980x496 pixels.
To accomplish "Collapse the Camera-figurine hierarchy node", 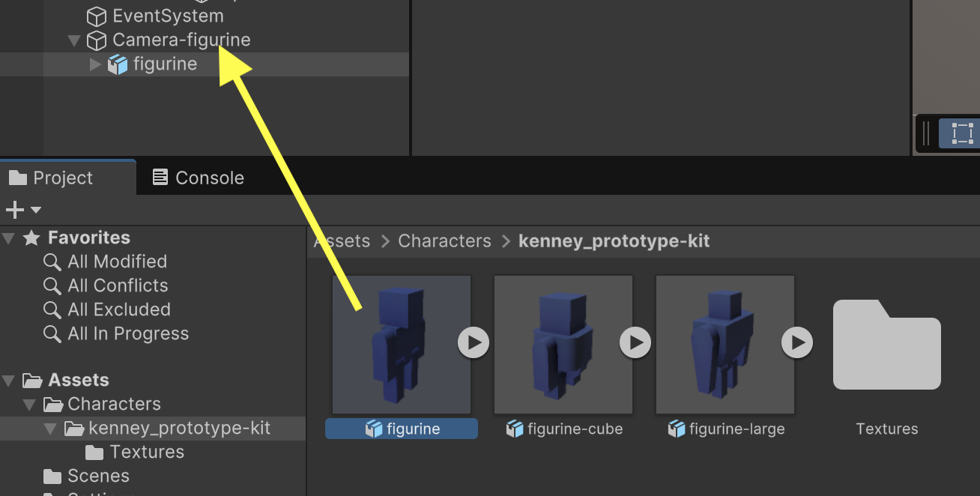I will (74, 40).
